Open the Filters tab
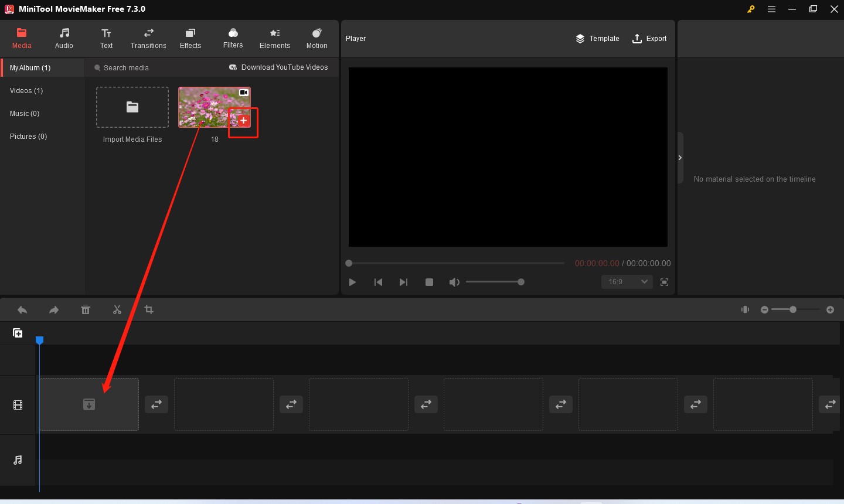 (233, 39)
